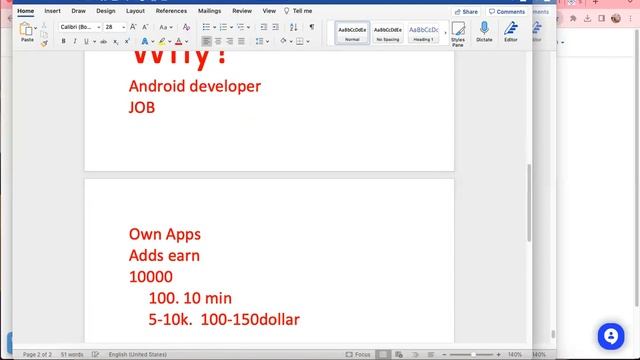Start Dictate with the microphone icon
Viewport: 640px width, 360px height.
click(x=484, y=32)
